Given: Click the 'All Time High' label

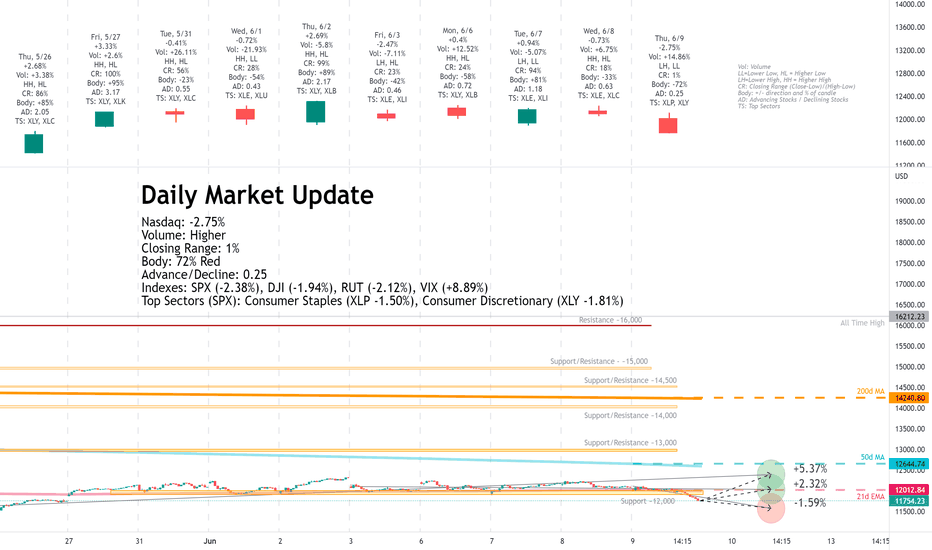Looking at the screenshot, I should coord(862,323).
